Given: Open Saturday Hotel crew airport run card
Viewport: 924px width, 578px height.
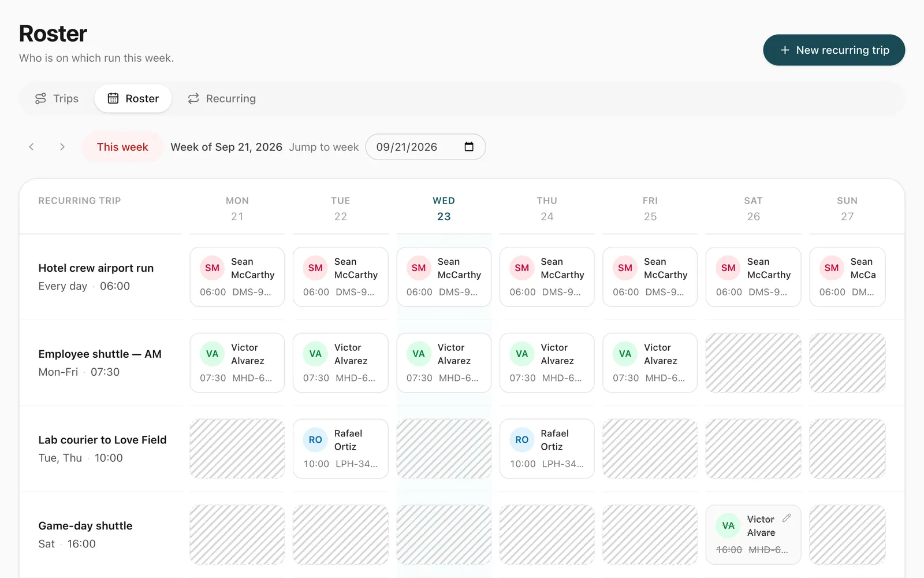Looking at the screenshot, I should click(754, 277).
